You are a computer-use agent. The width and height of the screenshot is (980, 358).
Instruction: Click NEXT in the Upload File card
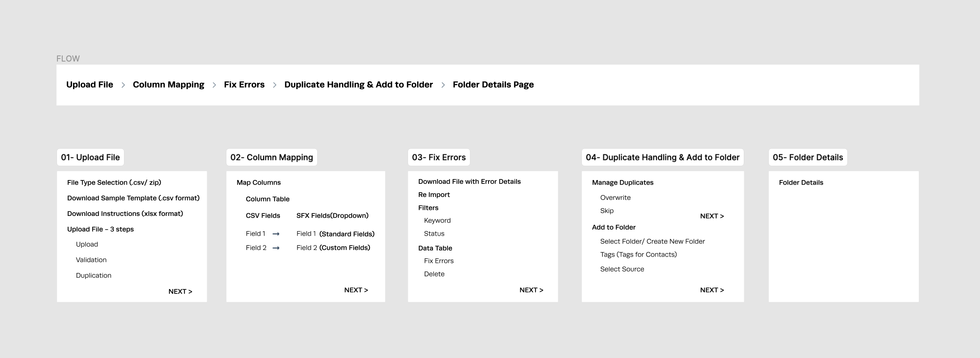(x=180, y=292)
